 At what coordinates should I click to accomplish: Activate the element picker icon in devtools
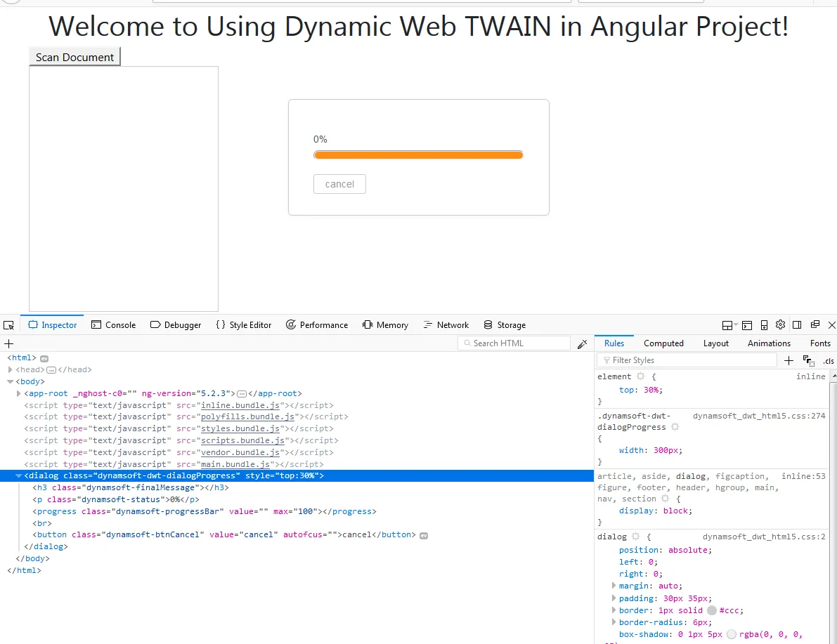click(x=8, y=325)
